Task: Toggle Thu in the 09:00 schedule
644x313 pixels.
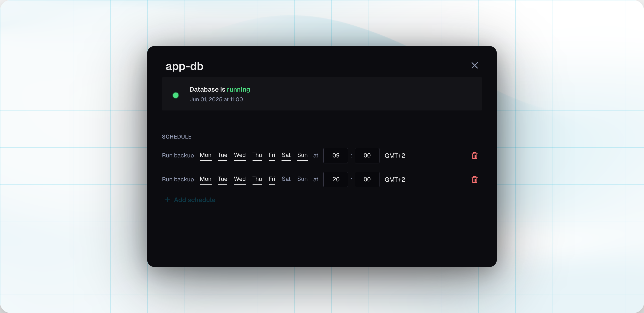Action: pyautogui.click(x=257, y=155)
